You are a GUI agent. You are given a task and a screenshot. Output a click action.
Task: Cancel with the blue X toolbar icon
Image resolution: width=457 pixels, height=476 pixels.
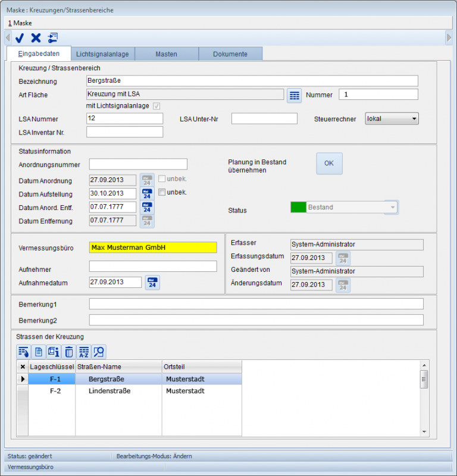coord(36,38)
